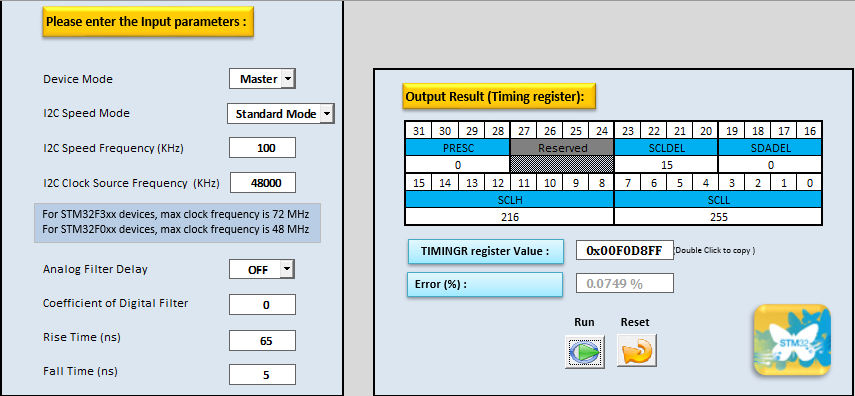Click the Fall Time (ns) label
The width and height of the screenshot is (855, 396).
pyautogui.click(x=80, y=371)
